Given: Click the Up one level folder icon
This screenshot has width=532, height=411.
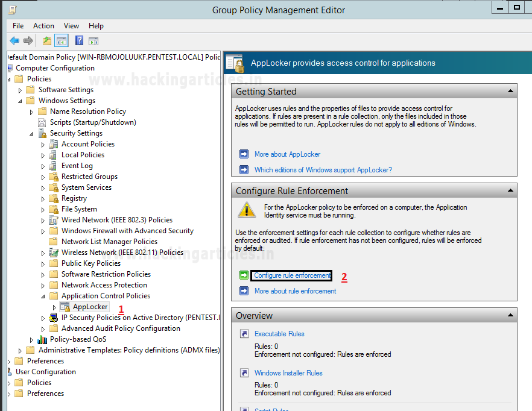Looking at the screenshot, I should coord(47,41).
